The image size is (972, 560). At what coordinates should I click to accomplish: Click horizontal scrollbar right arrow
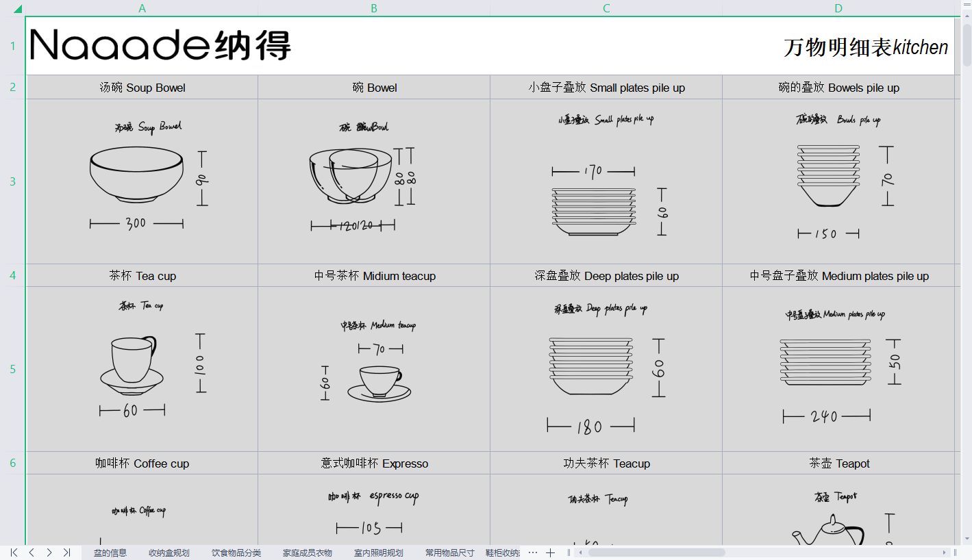point(944,552)
